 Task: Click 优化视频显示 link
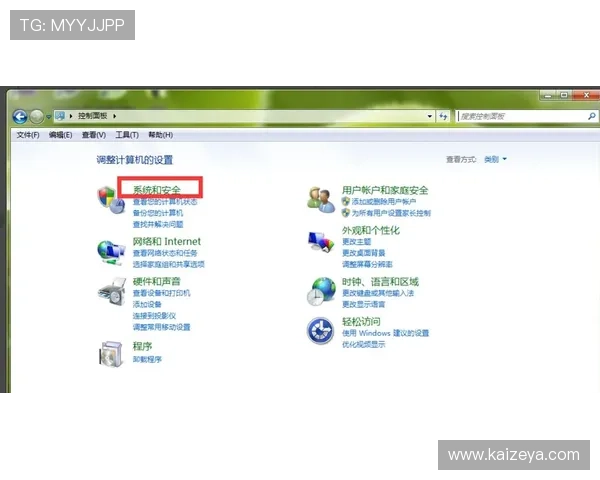364,344
